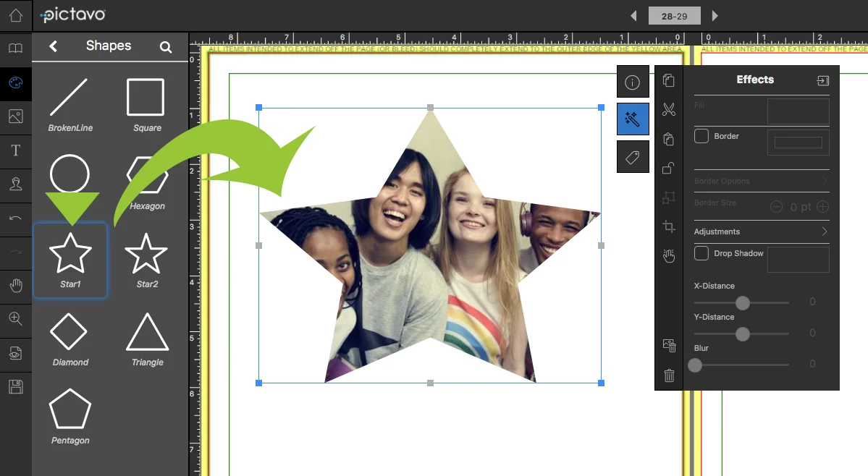Screen dimensions: 868x476
Task: Click the scissors cut icon
Action: coord(669,109)
